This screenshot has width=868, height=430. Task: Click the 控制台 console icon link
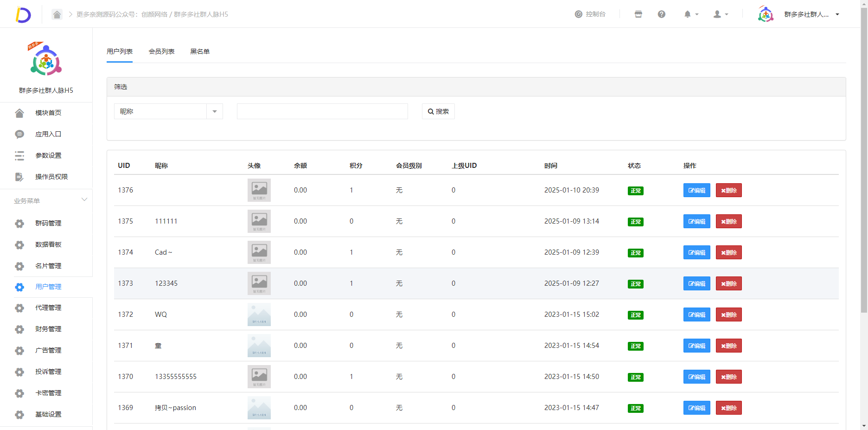click(590, 14)
